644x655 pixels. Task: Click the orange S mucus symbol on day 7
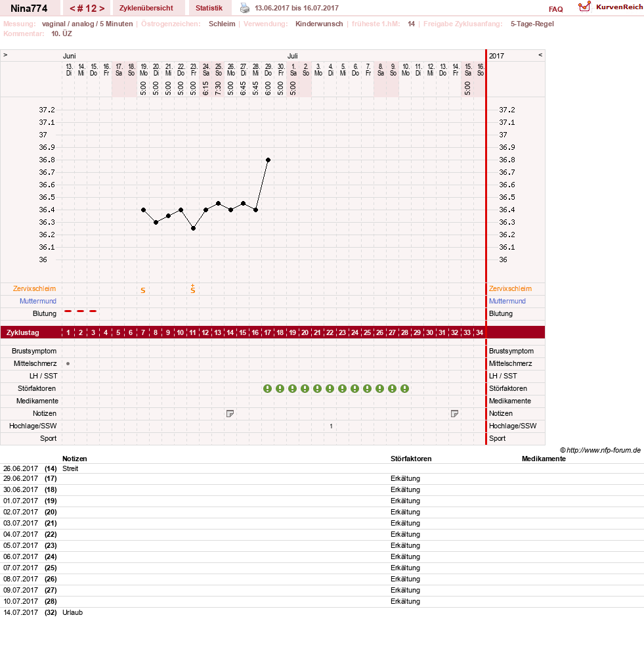(143, 290)
